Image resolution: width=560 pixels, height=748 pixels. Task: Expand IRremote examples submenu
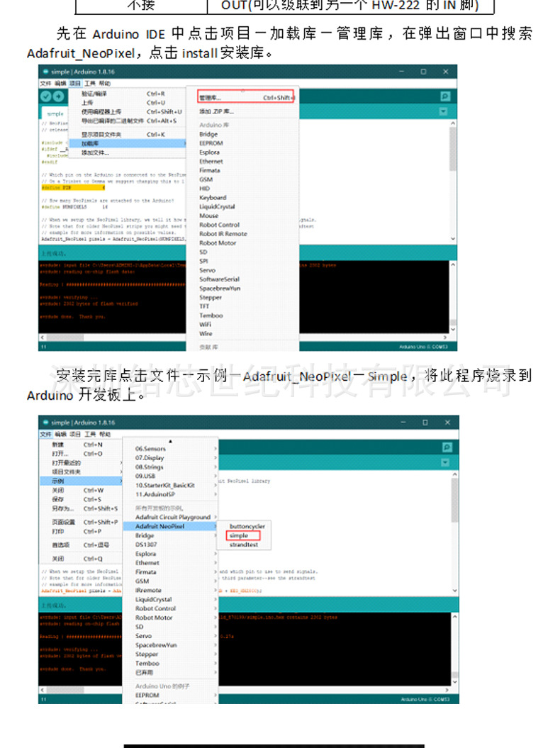click(170, 590)
